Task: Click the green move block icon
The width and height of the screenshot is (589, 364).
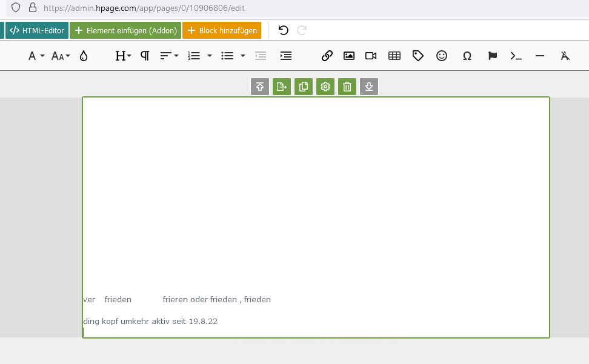Action: click(282, 87)
